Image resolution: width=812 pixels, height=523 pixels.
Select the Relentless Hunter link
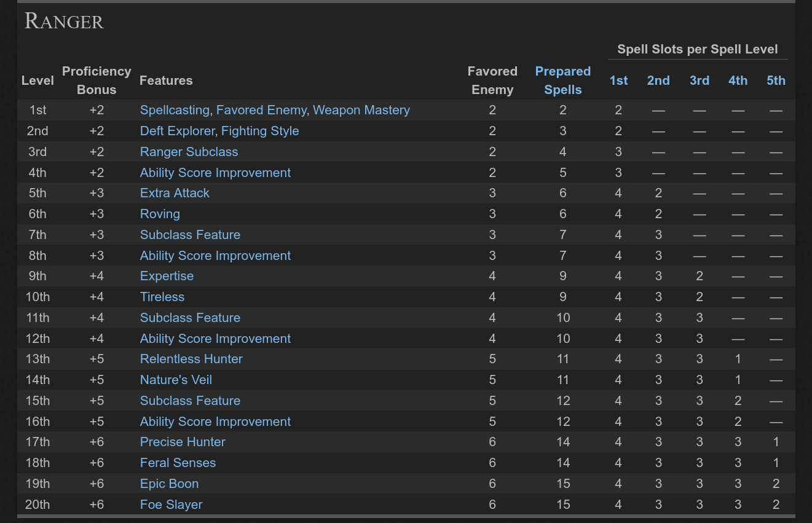click(191, 359)
